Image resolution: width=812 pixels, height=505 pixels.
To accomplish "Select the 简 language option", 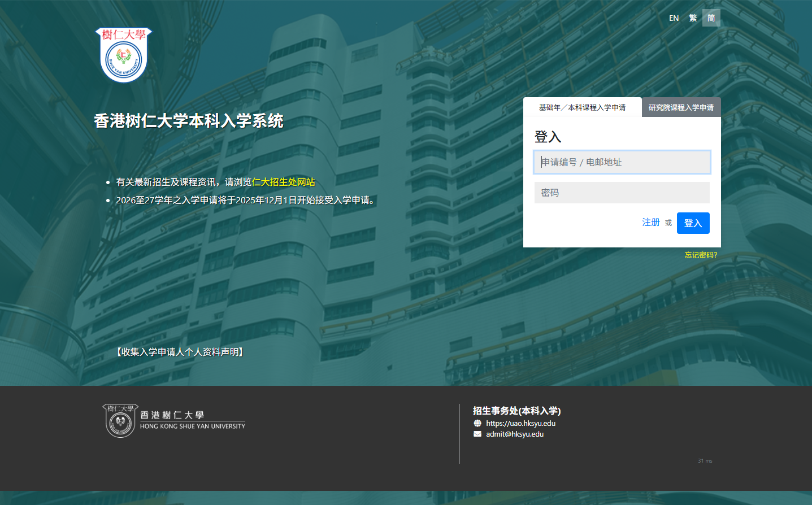I will point(711,18).
